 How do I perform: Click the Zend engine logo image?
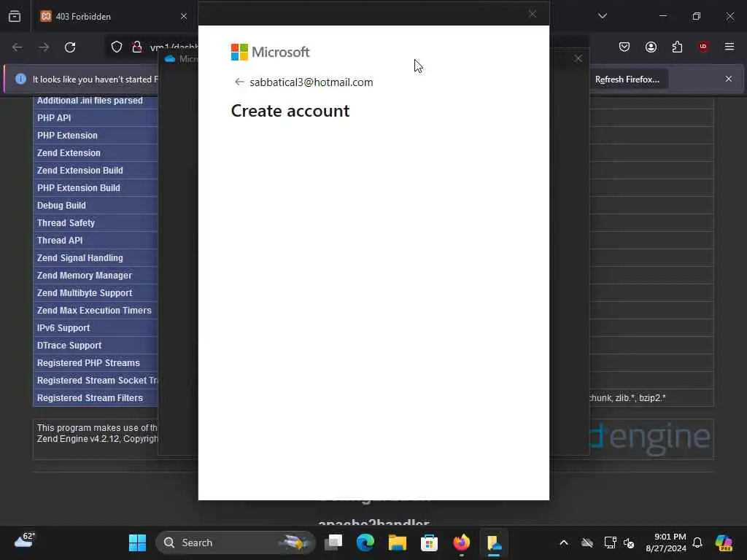click(650, 437)
